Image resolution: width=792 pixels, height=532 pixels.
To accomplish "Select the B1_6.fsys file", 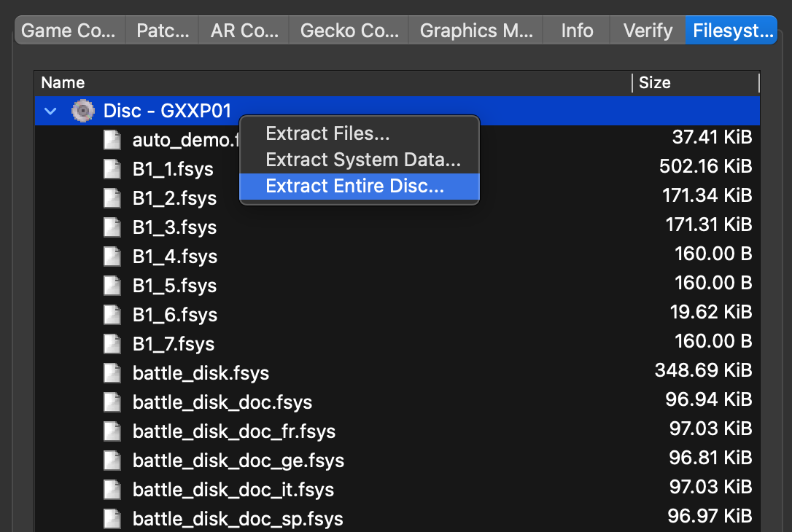I will [x=175, y=315].
